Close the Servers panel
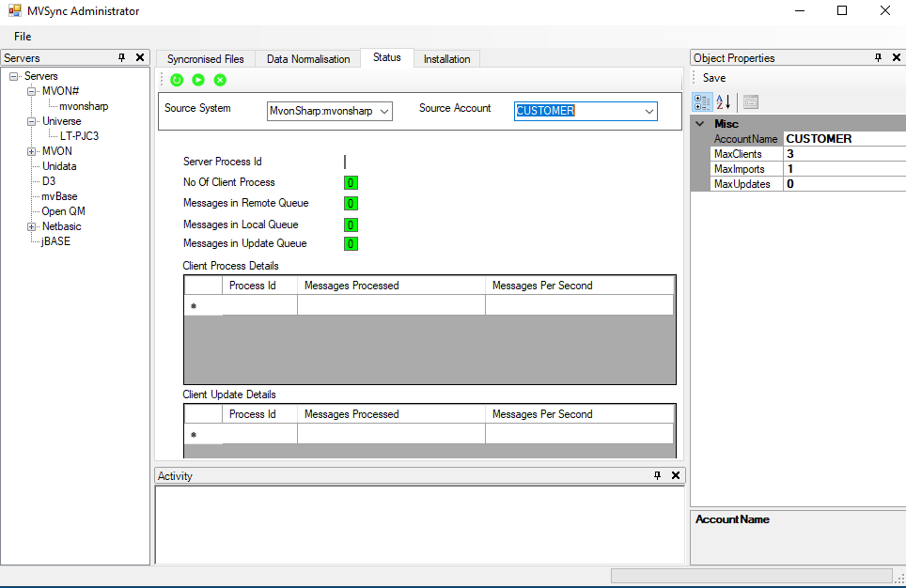Screen dimensions: 906x588 click(140, 57)
